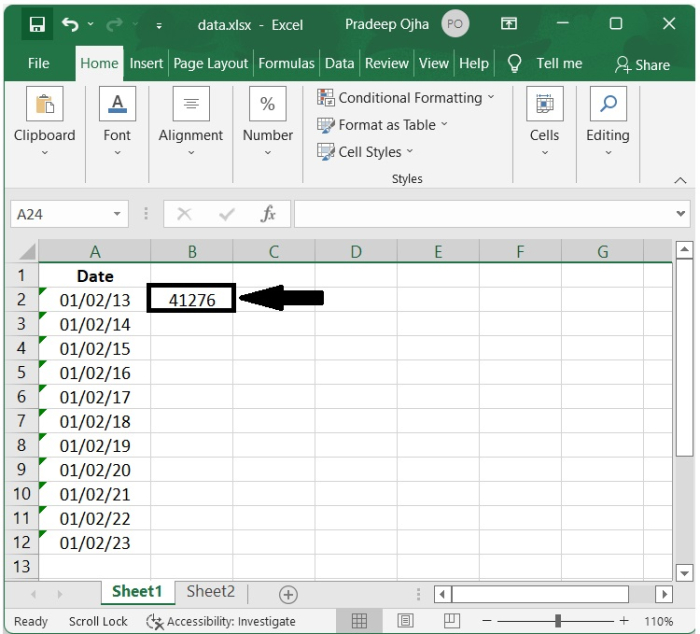Expand the Undo history dropdown arrow
The height and width of the screenshot is (634, 700).
click(91, 24)
